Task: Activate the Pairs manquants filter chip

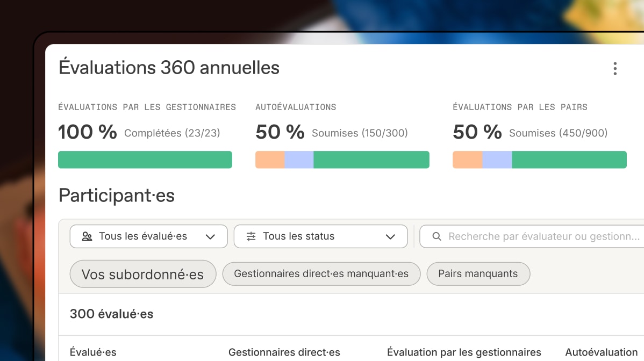Action: click(478, 273)
